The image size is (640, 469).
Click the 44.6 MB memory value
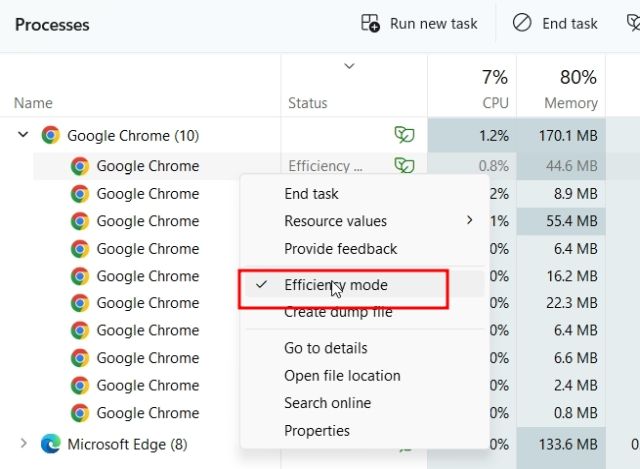click(x=571, y=166)
